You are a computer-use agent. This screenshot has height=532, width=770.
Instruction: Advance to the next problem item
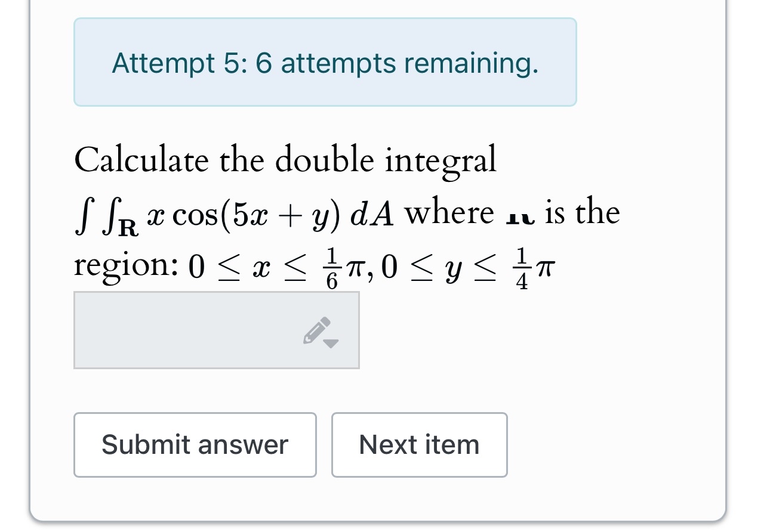[419, 444]
